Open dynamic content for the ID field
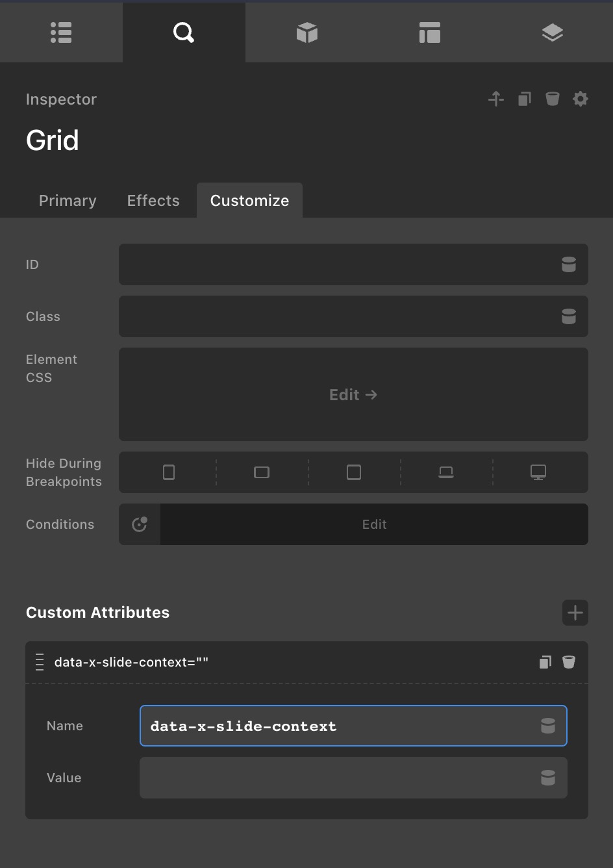Screen dimensions: 613x868 coord(568,264)
